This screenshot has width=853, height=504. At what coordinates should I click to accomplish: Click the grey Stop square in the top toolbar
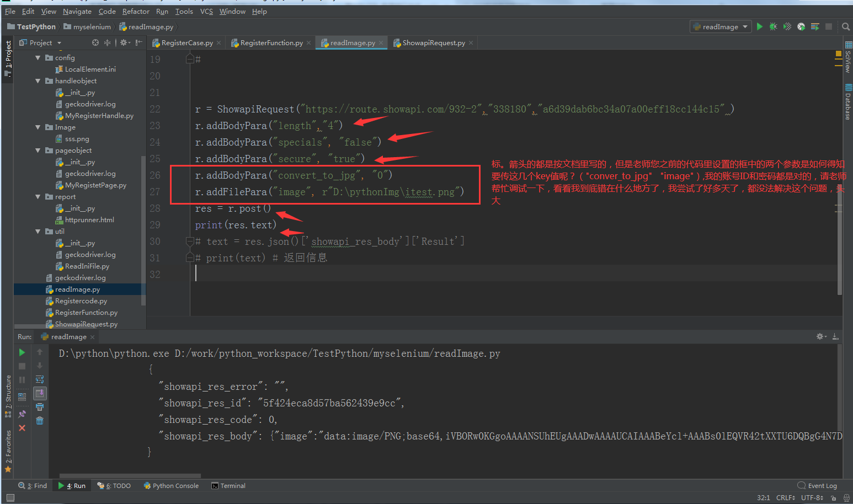point(829,26)
